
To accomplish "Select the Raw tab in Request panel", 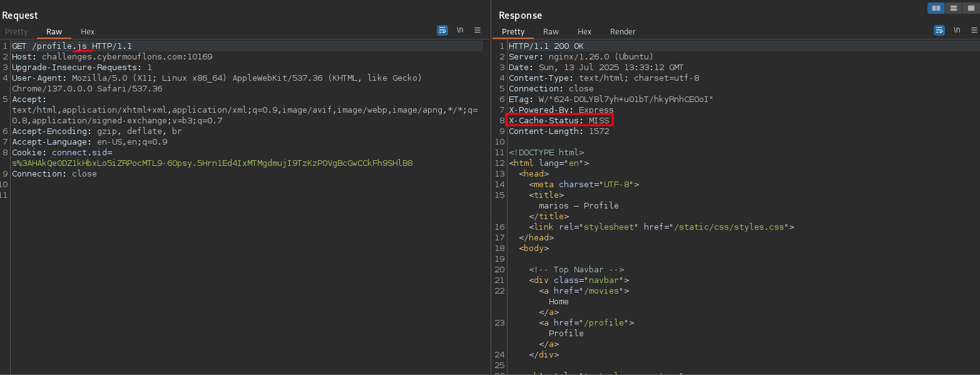I will click(54, 32).
